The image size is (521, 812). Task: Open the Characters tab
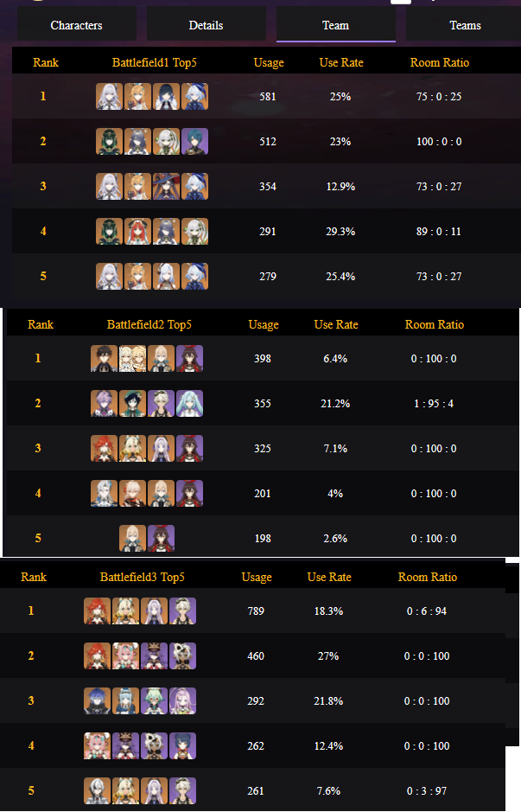click(x=76, y=25)
